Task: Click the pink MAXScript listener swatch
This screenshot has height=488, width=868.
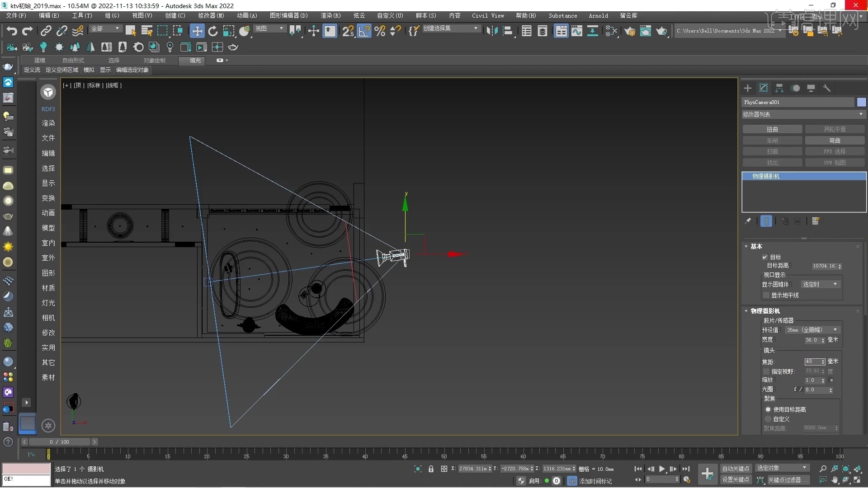Action: tap(26, 469)
